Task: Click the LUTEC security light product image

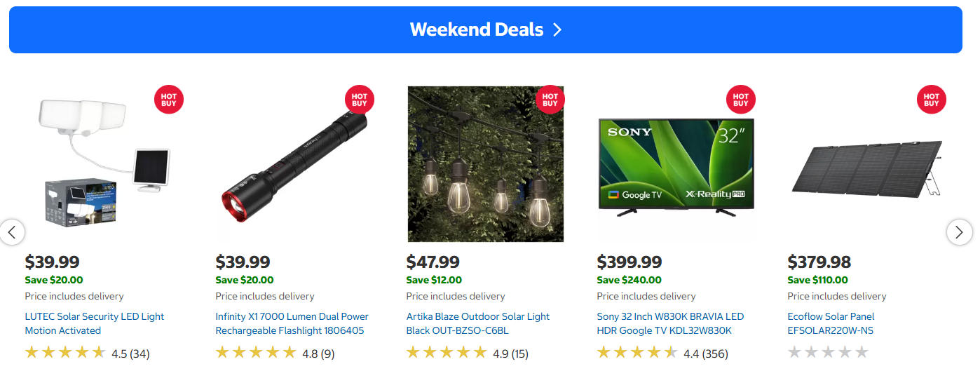Action: pyautogui.click(x=105, y=165)
